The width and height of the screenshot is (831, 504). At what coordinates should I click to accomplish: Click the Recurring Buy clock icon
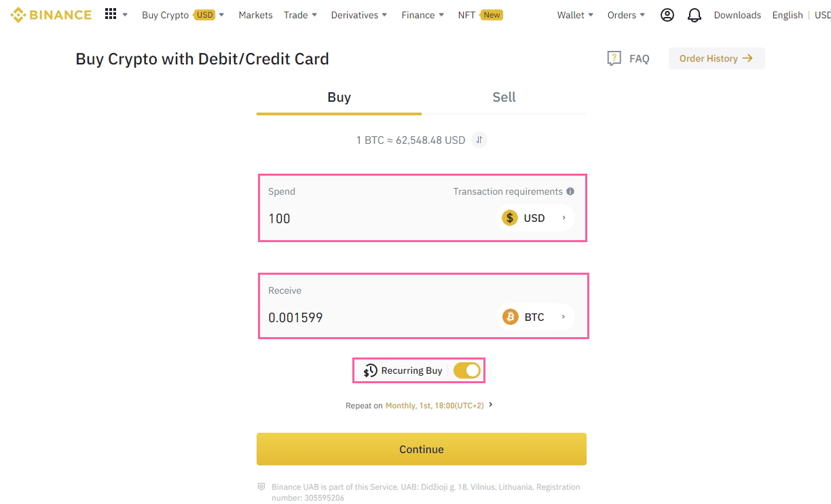pyautogui.click(x=370, y=370)
